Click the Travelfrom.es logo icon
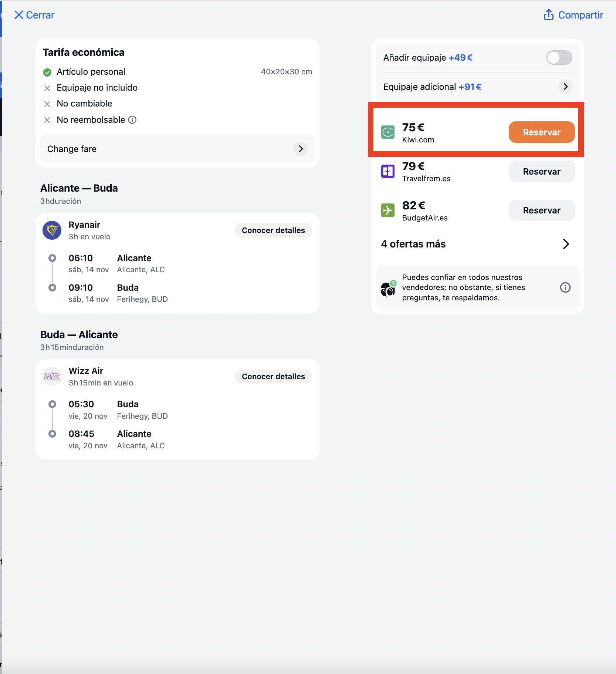This screenshot has height=674, width=616. [388, 171]
